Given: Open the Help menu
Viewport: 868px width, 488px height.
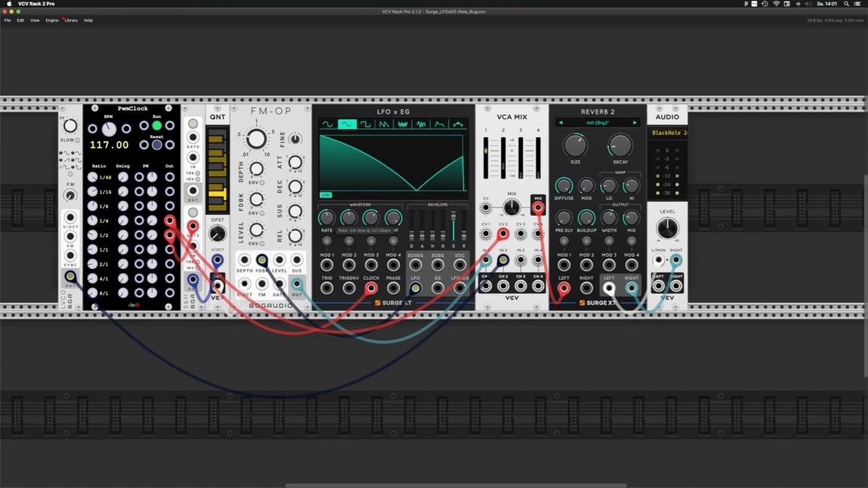Looking at the screenshot, I should tap(88, 20).
